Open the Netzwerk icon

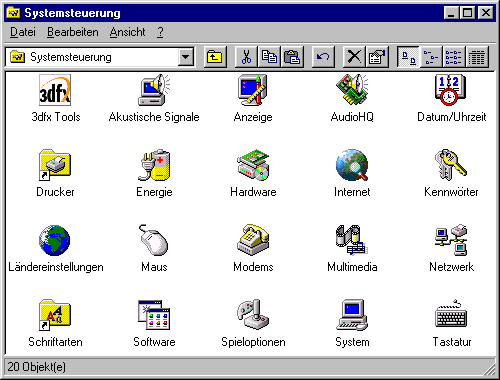[451, 240]
